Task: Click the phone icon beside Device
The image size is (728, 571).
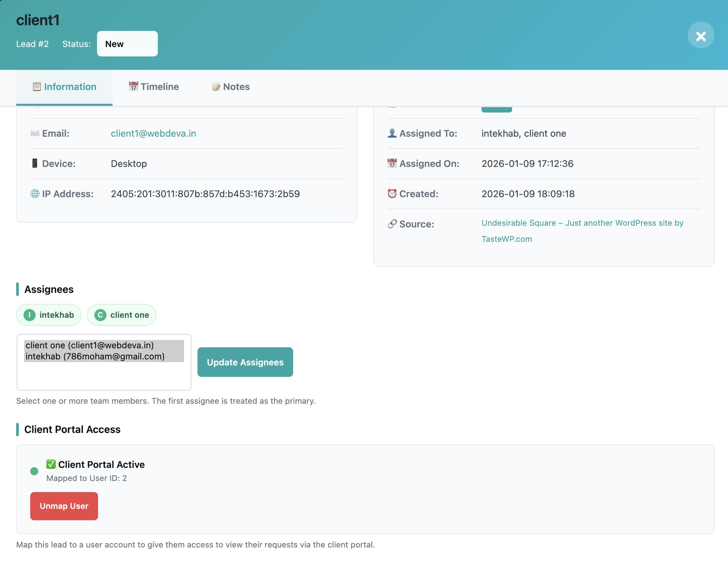Action: [x=35, y=164]
